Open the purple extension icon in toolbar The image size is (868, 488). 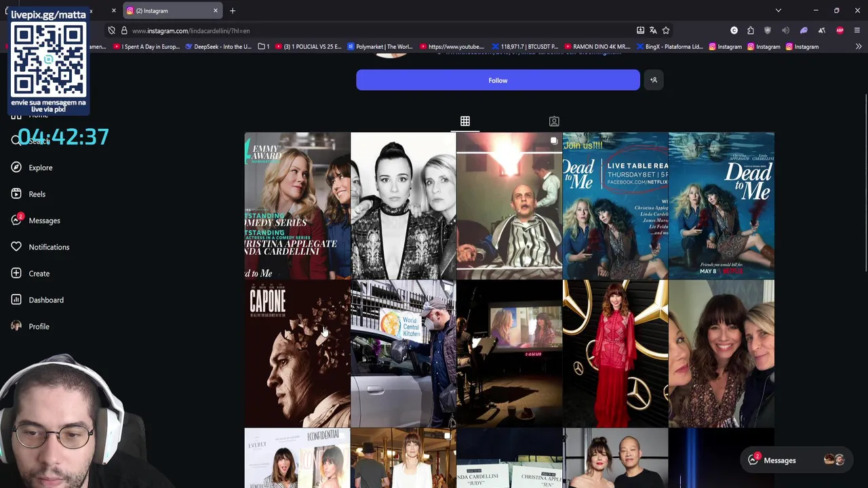tap(804, 30)
